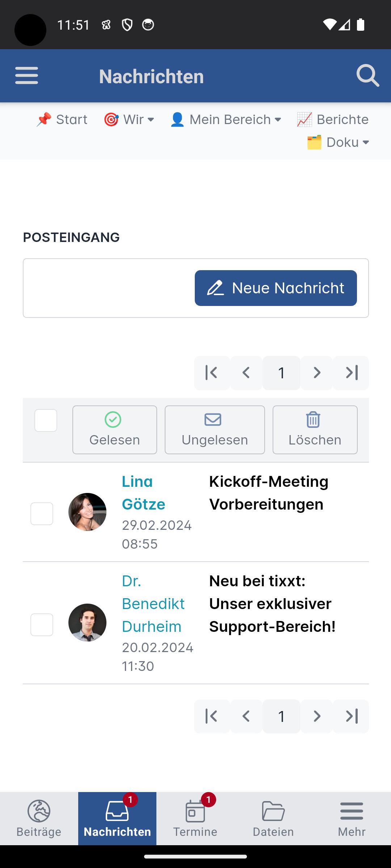Open the Termine calendar tab
The width and height of the screenshot is (391, 868).
coord(195,818)
